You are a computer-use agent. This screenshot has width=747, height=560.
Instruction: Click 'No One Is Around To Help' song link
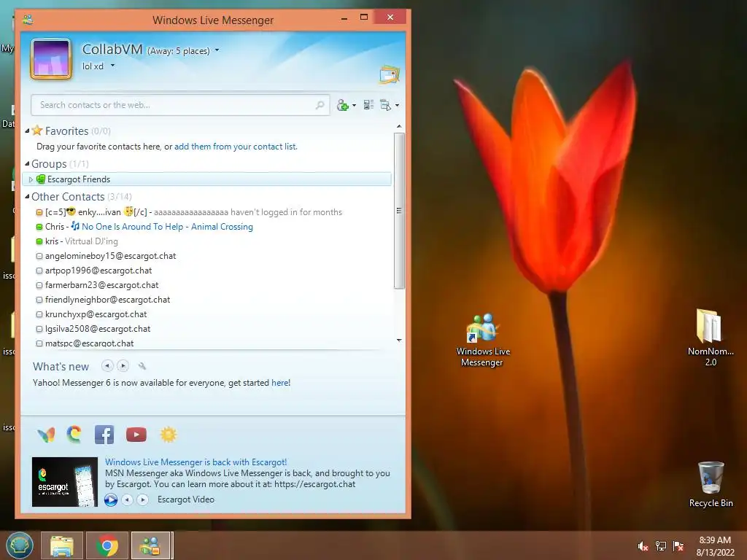(x=167, y=227)
